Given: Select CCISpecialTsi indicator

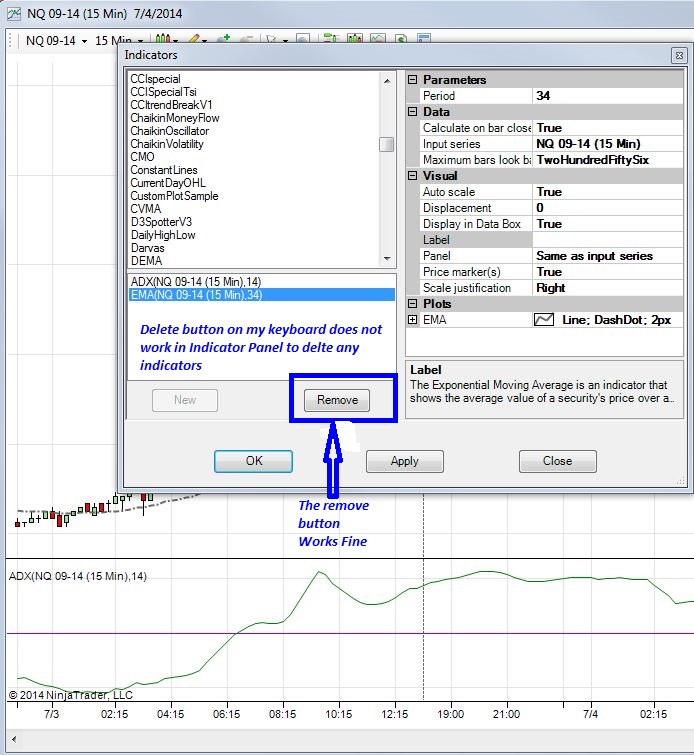Looking at the screenshot, I should [163, 92].
